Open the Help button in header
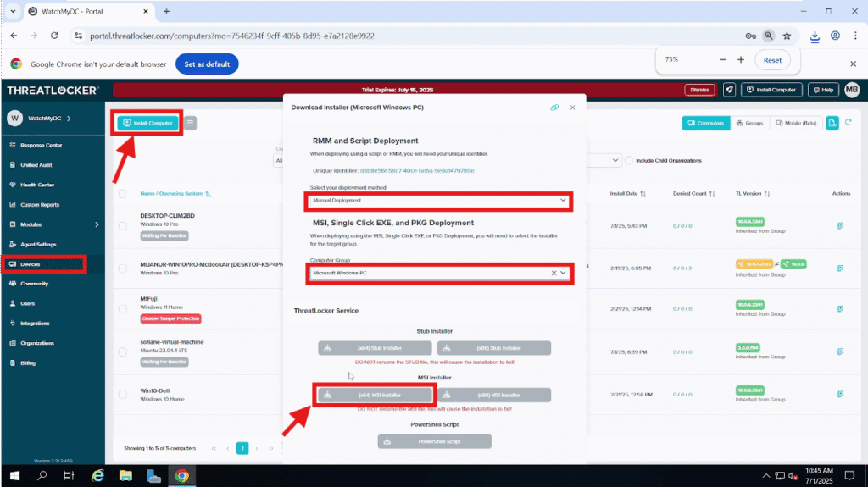868x487 pixels. 822,90
